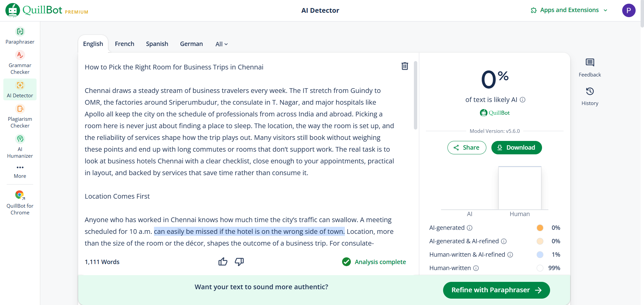Screen dimensions: 644x305
Task: Switch to the German tab
Action: pyautogui.click(x=191, y=44)
